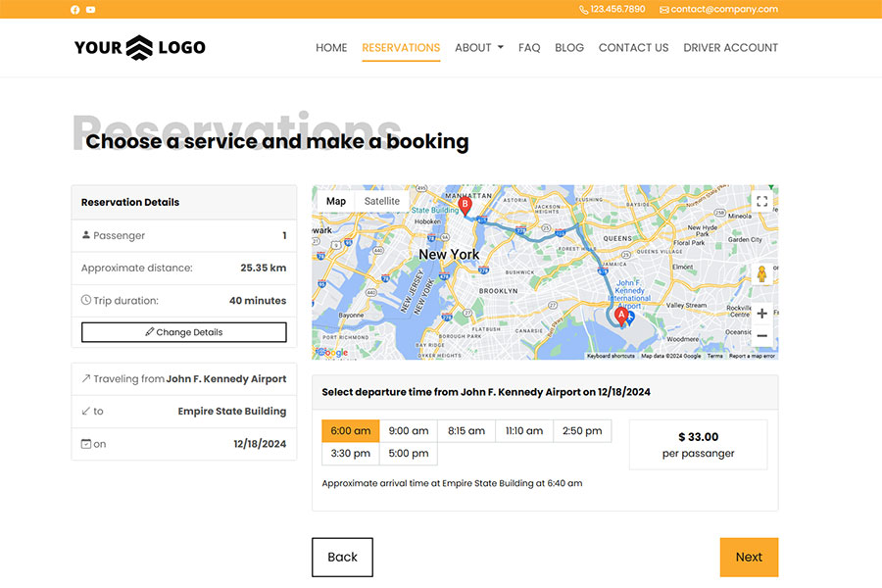The width and height of the screenshot is (882, 588).
Task: Click the 12/18/2024 date value
Action: click(260, 444)
